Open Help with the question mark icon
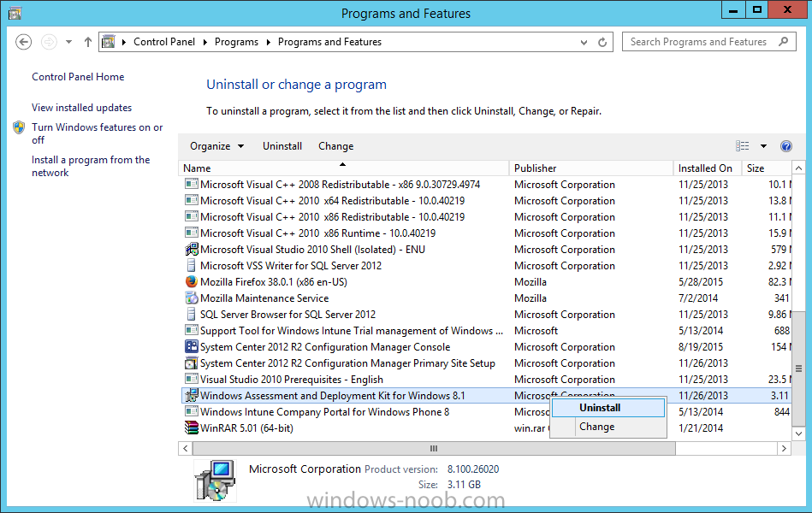 click(786, 146)
